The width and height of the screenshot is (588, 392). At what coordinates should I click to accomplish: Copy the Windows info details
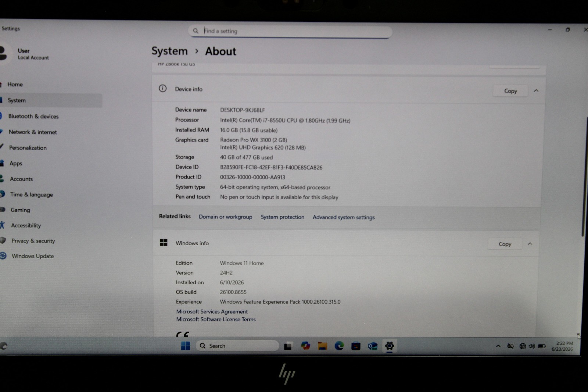(x=505, y=244)
